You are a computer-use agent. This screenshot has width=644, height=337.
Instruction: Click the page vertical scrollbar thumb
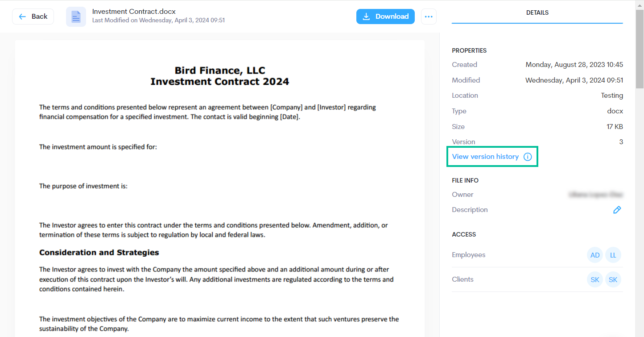640,49
